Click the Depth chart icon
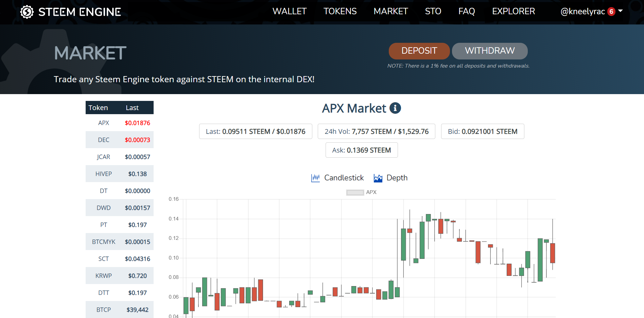This screenshot has width=644, height=318. [378, 178]
